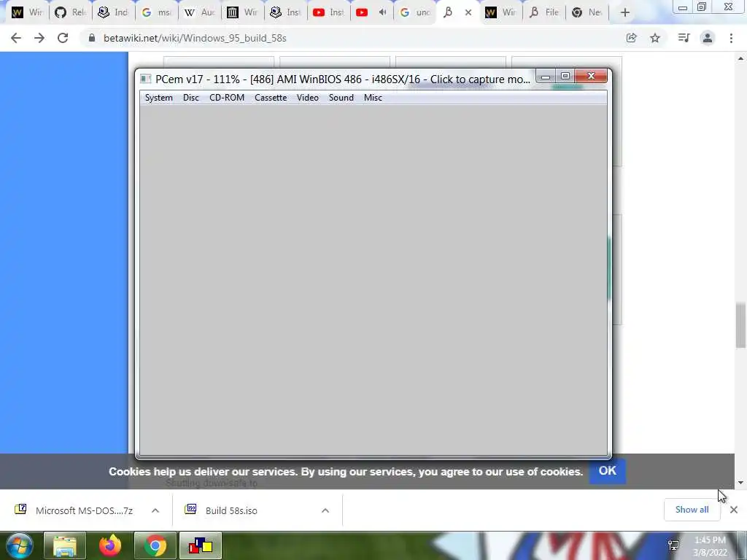Viewport: 747px width, 560px height.
Task: Accept cookies with the OK button
Action: click(x=608, y=471)
